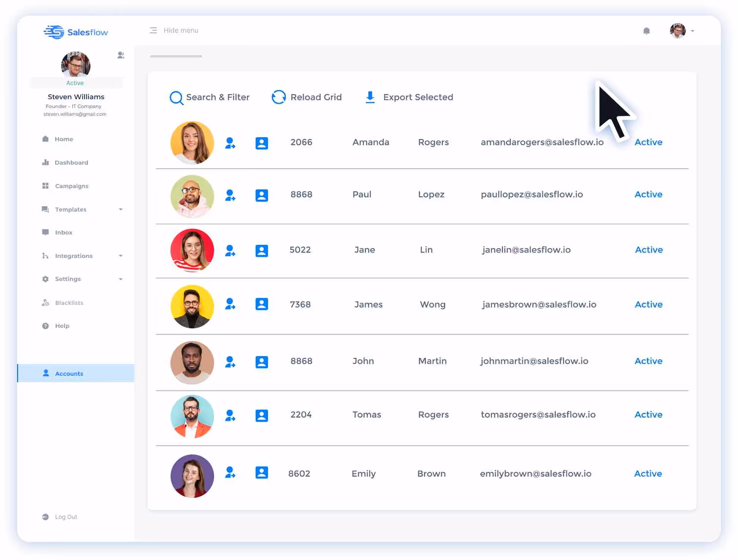Screen dimensions: 738x560
Task: Expand the Integrations section
Action: tap(74, 256)
